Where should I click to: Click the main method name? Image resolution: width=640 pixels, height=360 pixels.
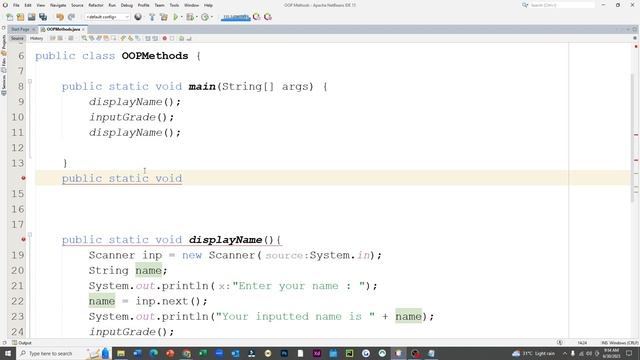202,87
